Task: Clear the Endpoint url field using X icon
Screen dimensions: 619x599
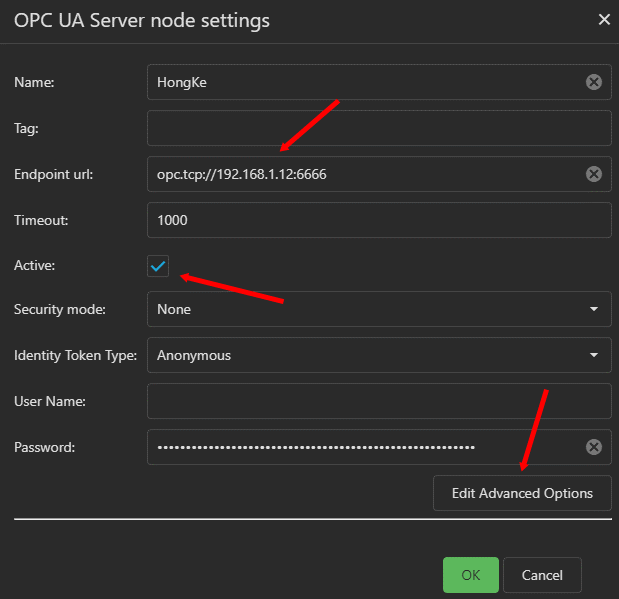Action: [x=593, y=174]
